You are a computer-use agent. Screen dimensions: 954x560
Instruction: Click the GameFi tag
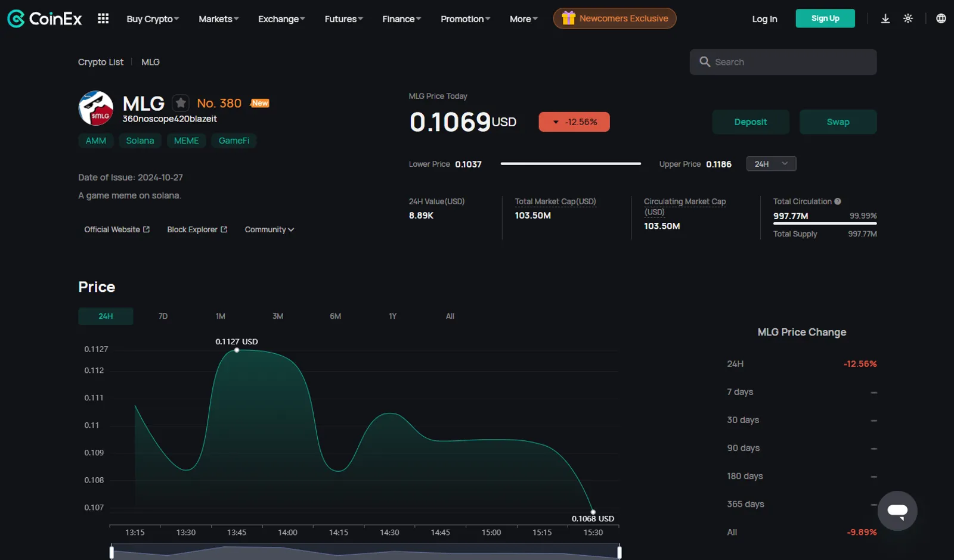point(234,141)
